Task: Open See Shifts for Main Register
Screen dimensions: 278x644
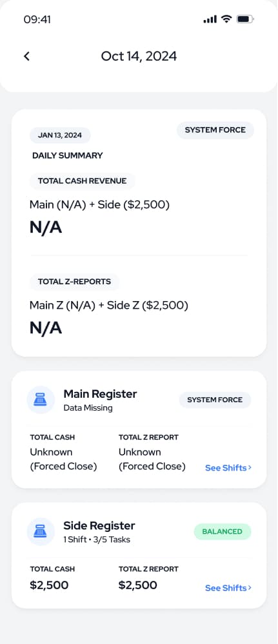Action: 228,468
